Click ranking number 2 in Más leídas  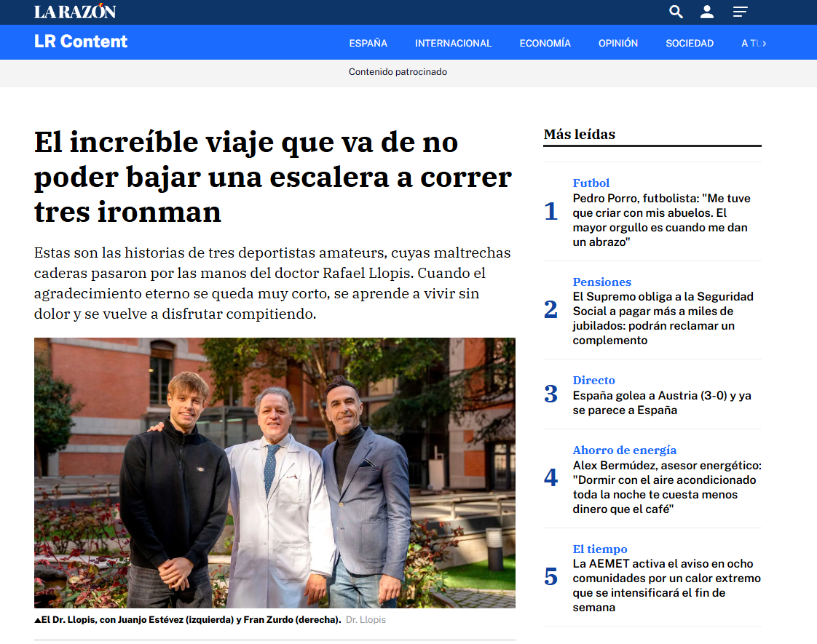(x=550, y=310)
